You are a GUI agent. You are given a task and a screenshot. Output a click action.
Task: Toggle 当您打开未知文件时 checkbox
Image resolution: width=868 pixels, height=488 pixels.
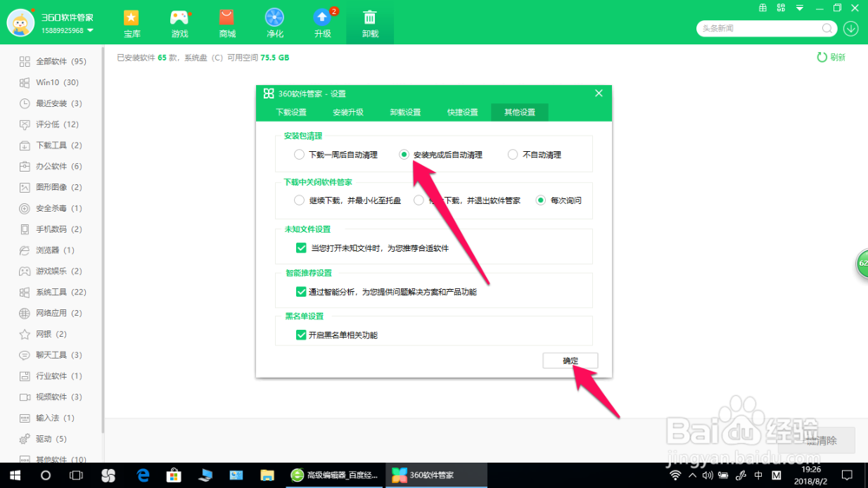(x=301, y=248)
